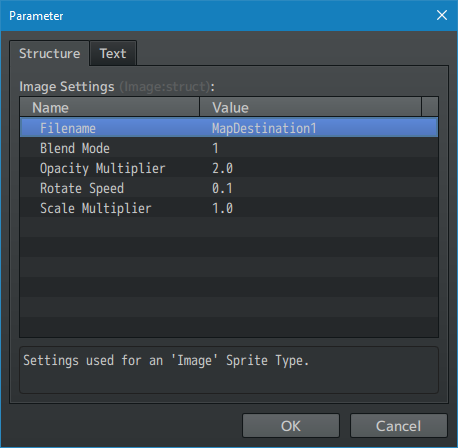This screenshot has height=448, width=458.
Task: Click the Settings description text box
Action: (x=229, y=370)
